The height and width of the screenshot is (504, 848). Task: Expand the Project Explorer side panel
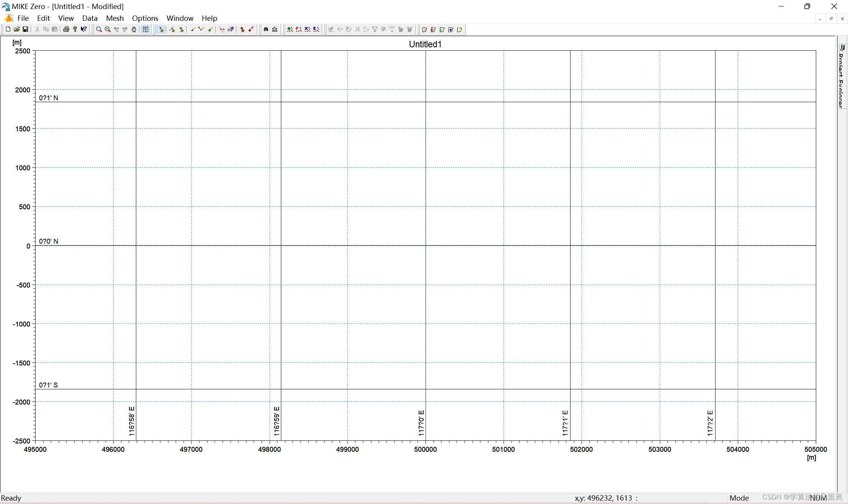tap(842, 76)
